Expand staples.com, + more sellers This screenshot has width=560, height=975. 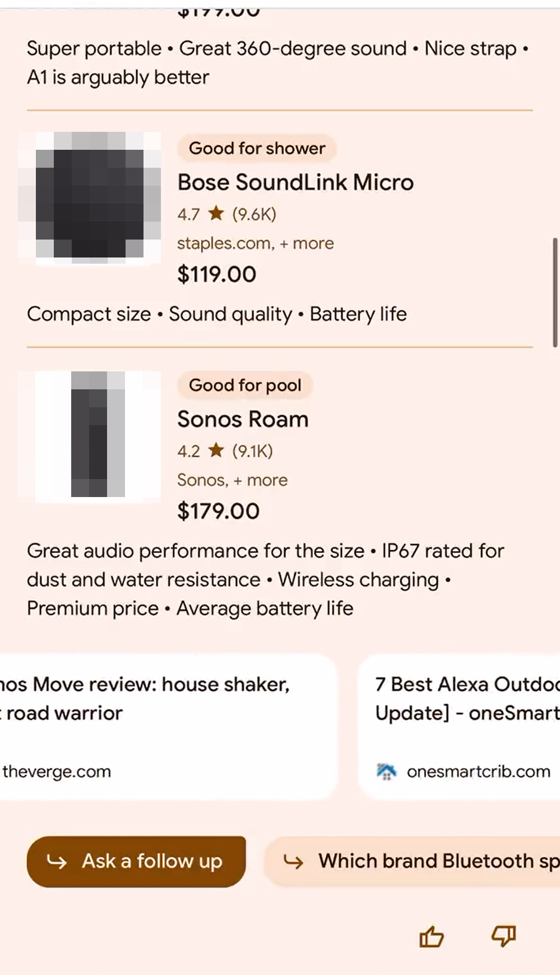255,243
